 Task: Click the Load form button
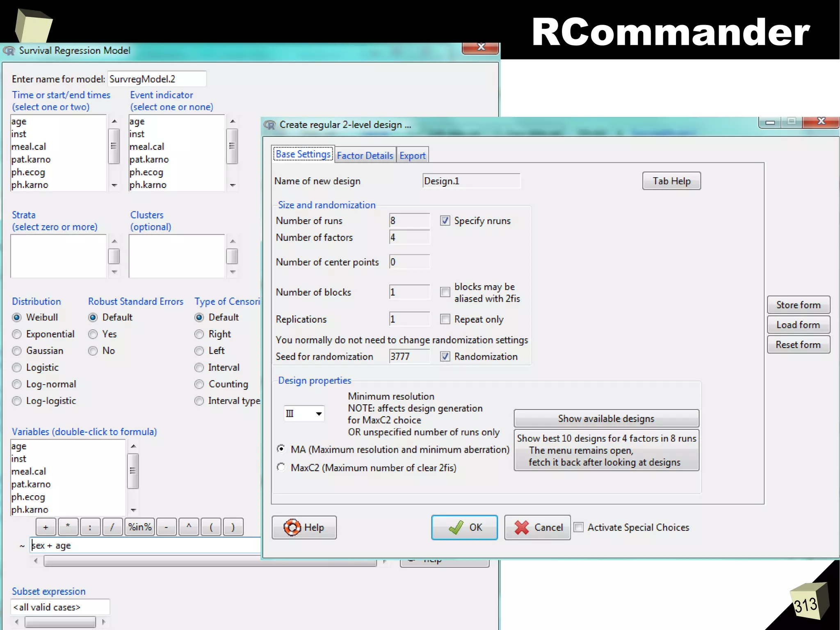[x=798, y=325]
